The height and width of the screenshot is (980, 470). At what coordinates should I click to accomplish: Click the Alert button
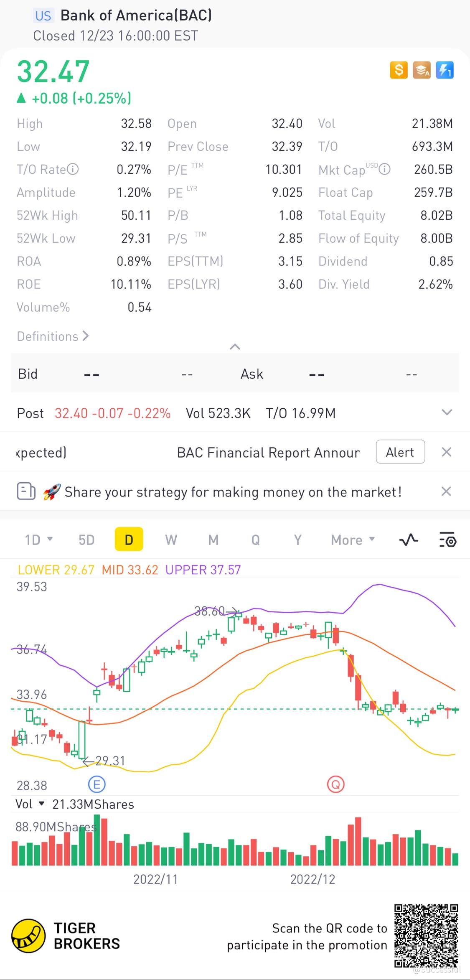point(400,452)
